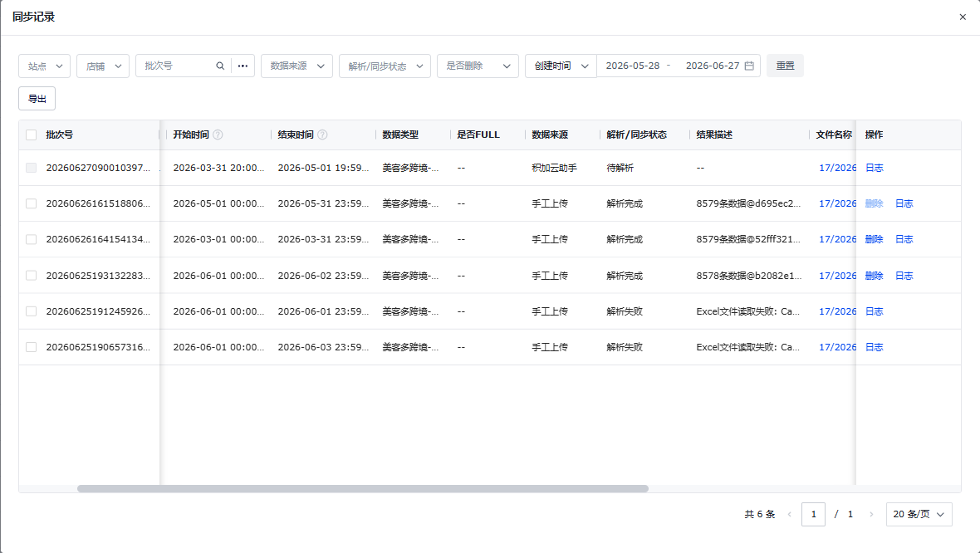The image size is (980, 553).
Task: Click the page number input box
Action: click(813, 514)
